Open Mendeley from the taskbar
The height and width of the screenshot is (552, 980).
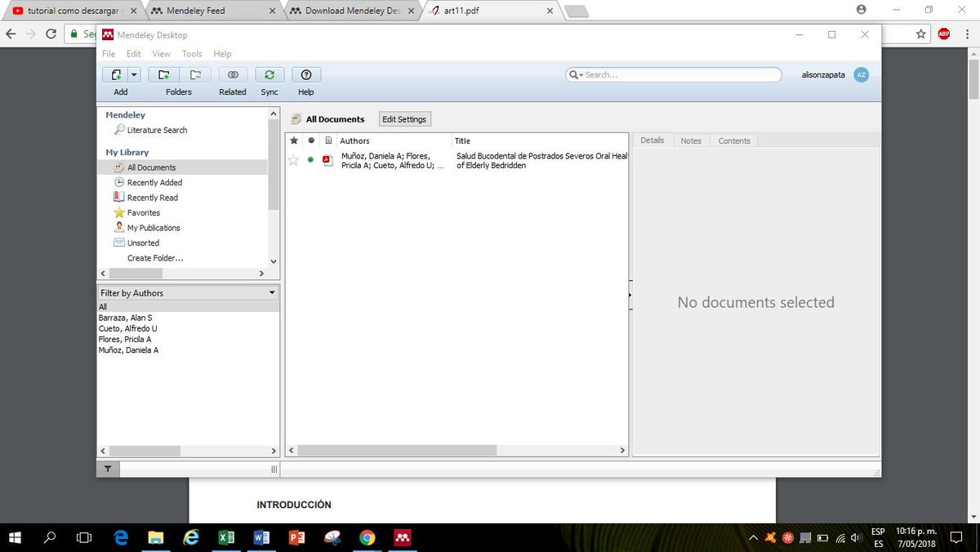tap(401, 537)
